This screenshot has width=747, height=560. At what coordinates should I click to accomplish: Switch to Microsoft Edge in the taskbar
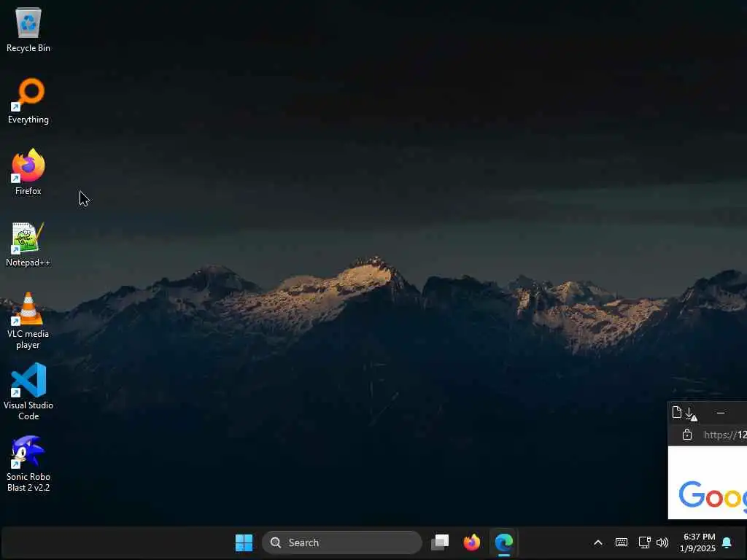[503, 542]
